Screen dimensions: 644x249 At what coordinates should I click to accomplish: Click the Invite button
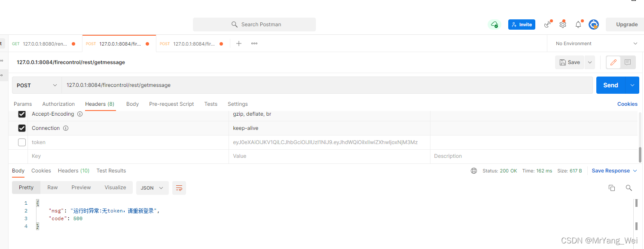[522, 25]
